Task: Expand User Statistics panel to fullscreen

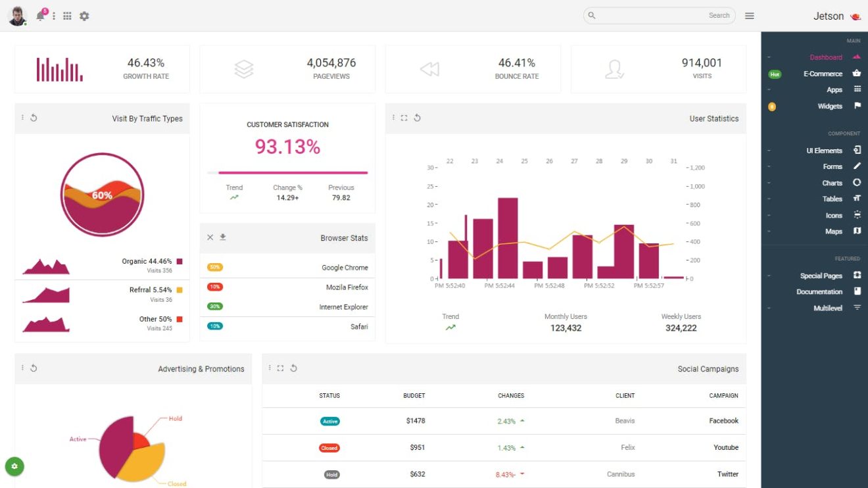Action: [405, 117]
